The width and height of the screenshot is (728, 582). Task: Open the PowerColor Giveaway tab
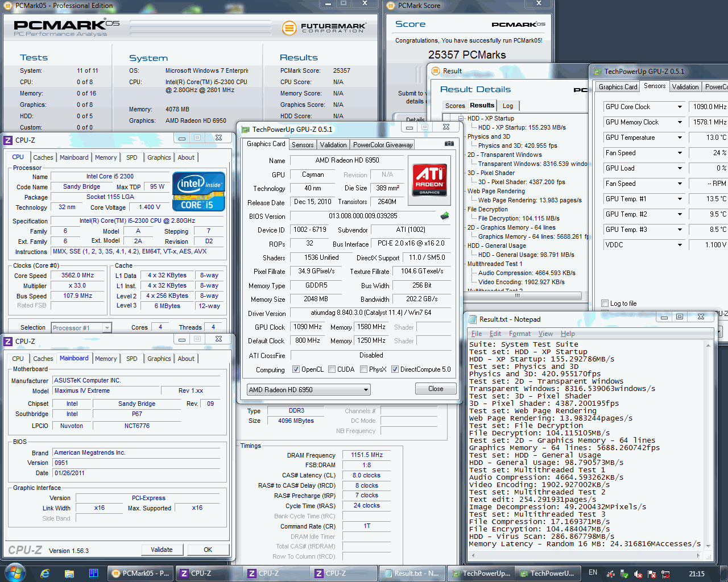383,145
